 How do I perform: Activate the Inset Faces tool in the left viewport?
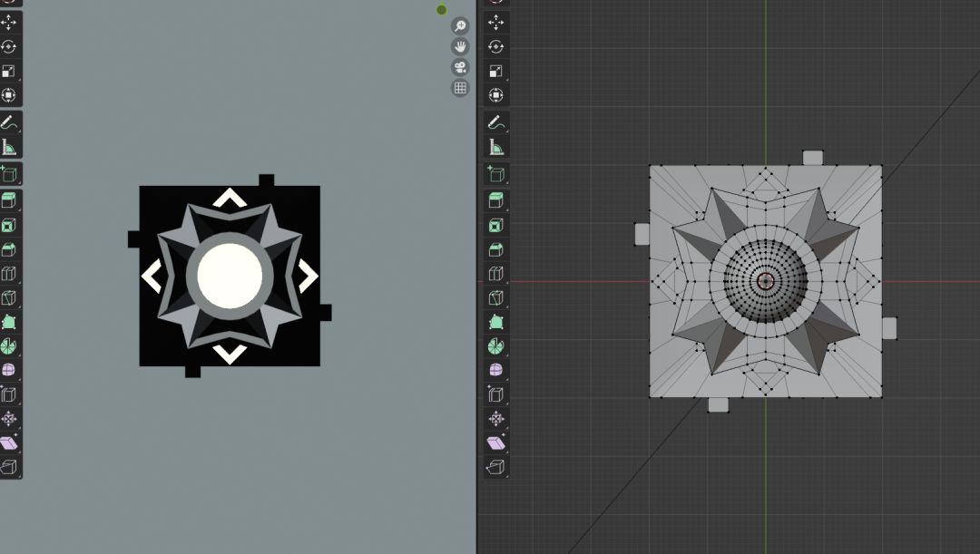point(9,225)
